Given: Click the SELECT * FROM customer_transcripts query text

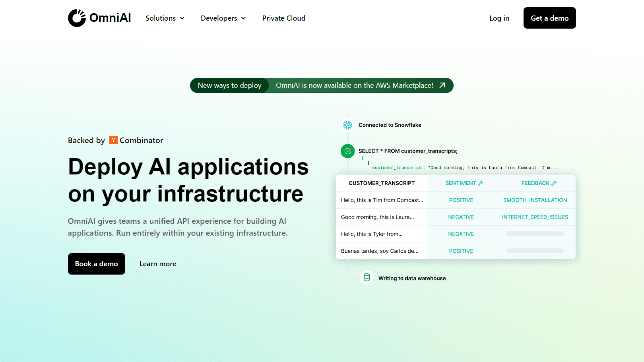Looking at the screenshot, I should click(408, 151).
